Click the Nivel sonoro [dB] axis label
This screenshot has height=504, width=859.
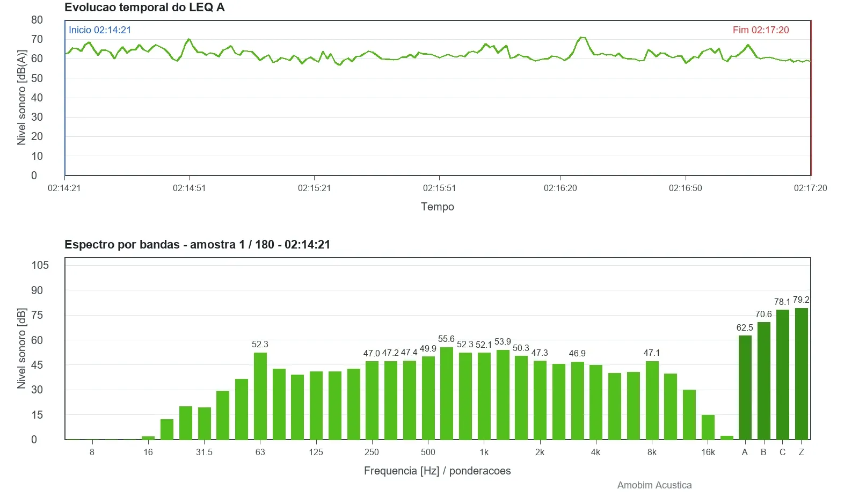click(22, 348)
